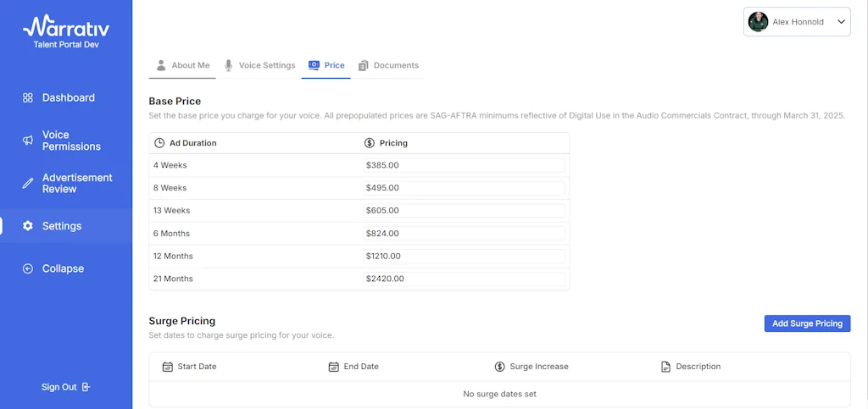The image size is (868, 409).
Task: Edit the 13 Weeks price field
Action: [464, 211]
